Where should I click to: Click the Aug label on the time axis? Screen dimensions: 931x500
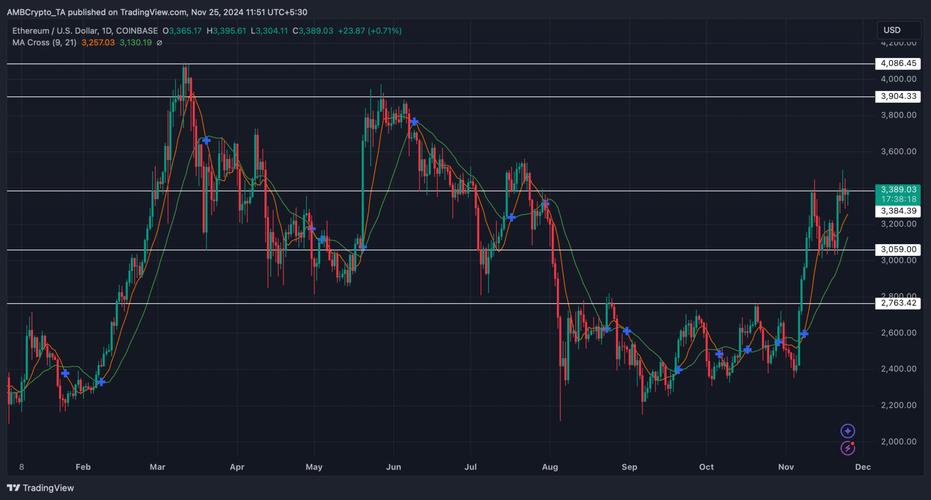pyautogui.click(x=547, y=466)
